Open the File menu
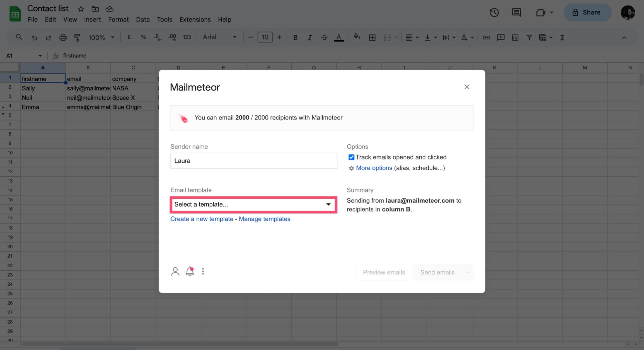Screen dimensions: 644x350 pyautogui.click(x=32, y=19)
